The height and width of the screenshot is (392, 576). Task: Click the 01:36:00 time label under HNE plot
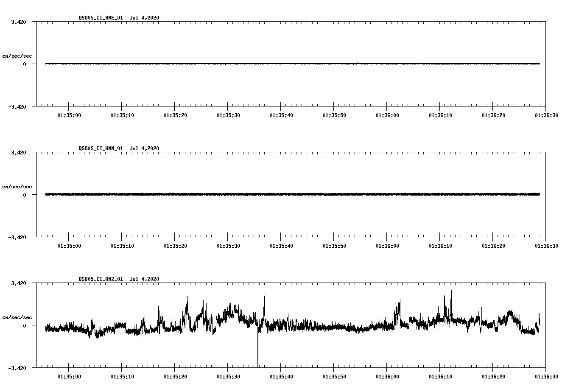(387, 115)
